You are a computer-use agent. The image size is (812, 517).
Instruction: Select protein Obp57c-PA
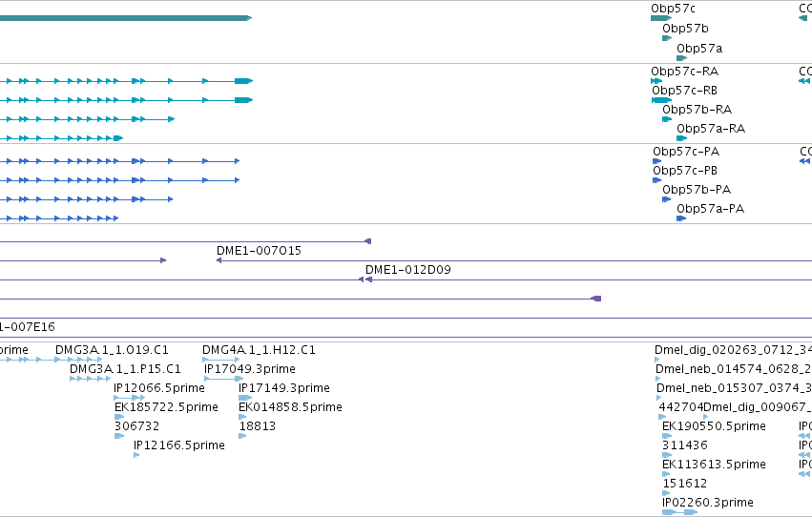[657, 161]
